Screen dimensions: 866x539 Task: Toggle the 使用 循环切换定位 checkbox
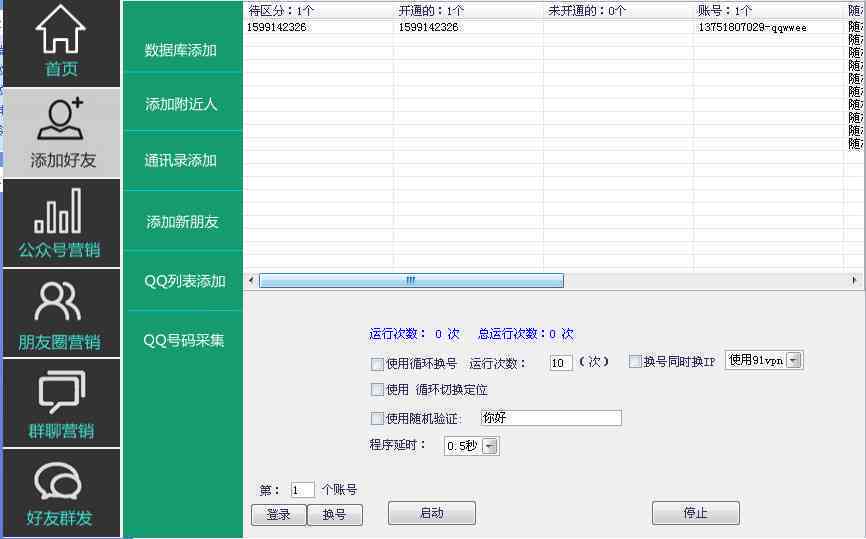click(377, 390)
